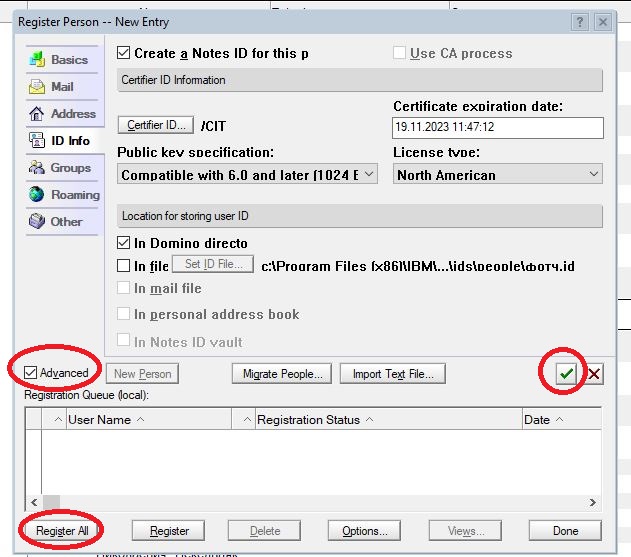Image resolution: width=631 pixels, height=557 pixels.
Task: Click the Register All button
Action: point(62,531)
